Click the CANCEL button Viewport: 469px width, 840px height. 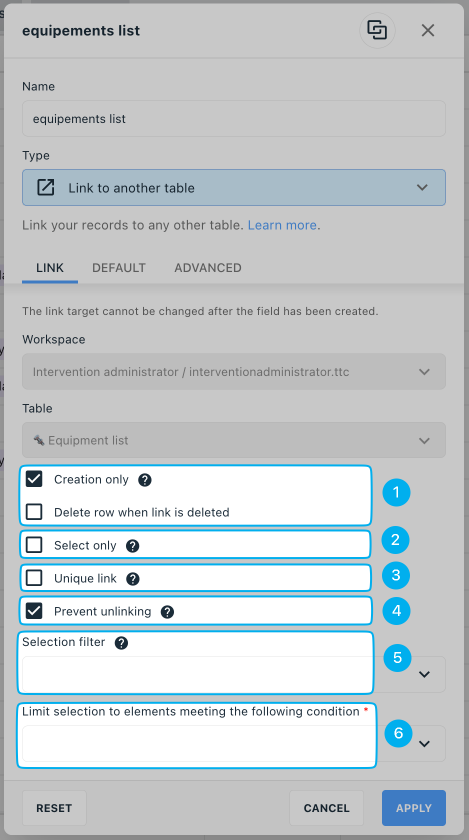coord(326,808)
